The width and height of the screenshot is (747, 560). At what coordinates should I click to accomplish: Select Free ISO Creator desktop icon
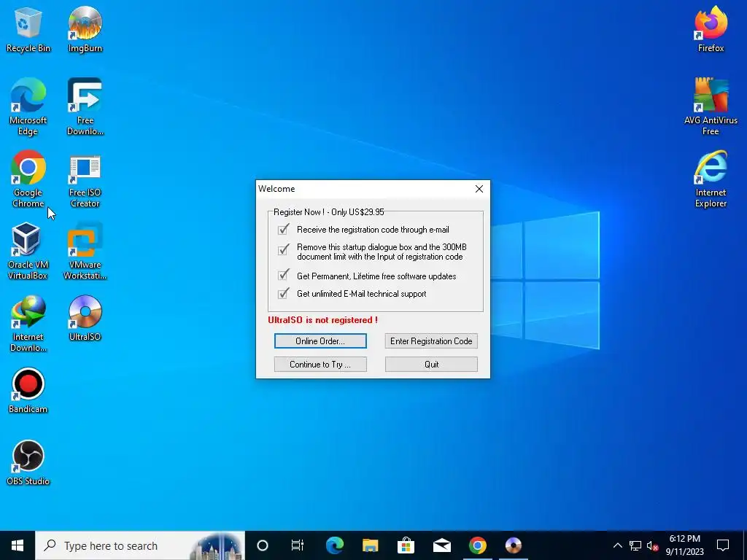point(85,179)
